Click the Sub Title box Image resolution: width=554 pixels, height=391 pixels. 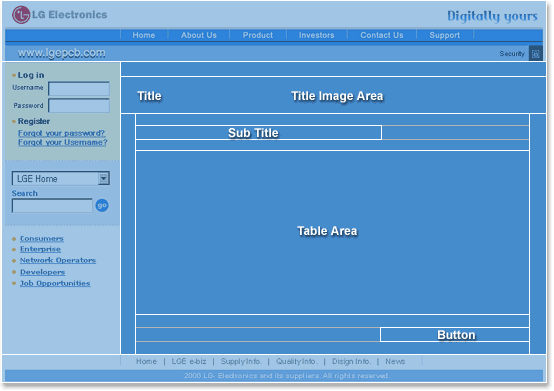click(259, 133)
